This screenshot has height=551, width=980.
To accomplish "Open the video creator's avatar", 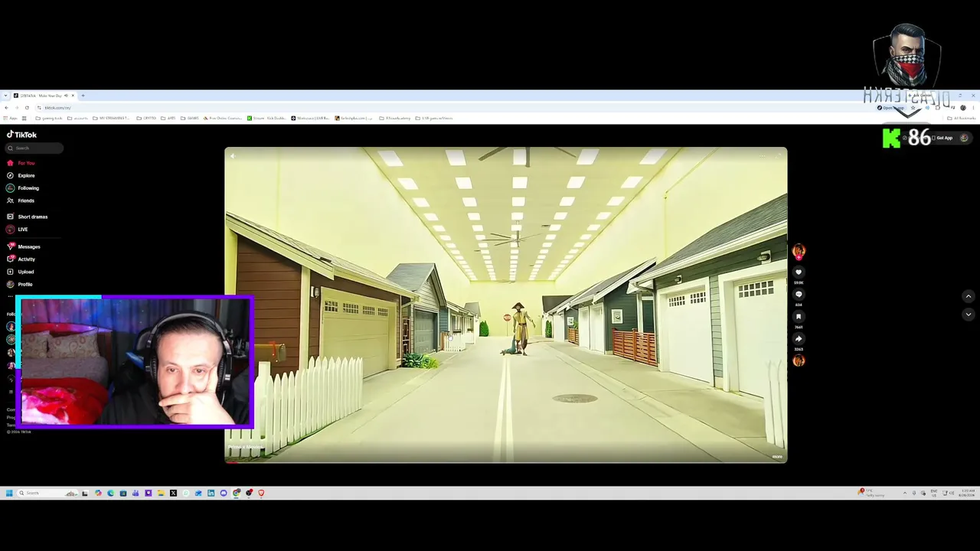I will click(x=799, y=250).
